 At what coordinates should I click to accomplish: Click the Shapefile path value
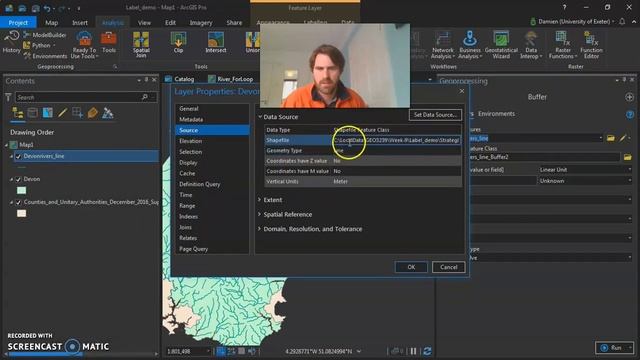point(397,140)
